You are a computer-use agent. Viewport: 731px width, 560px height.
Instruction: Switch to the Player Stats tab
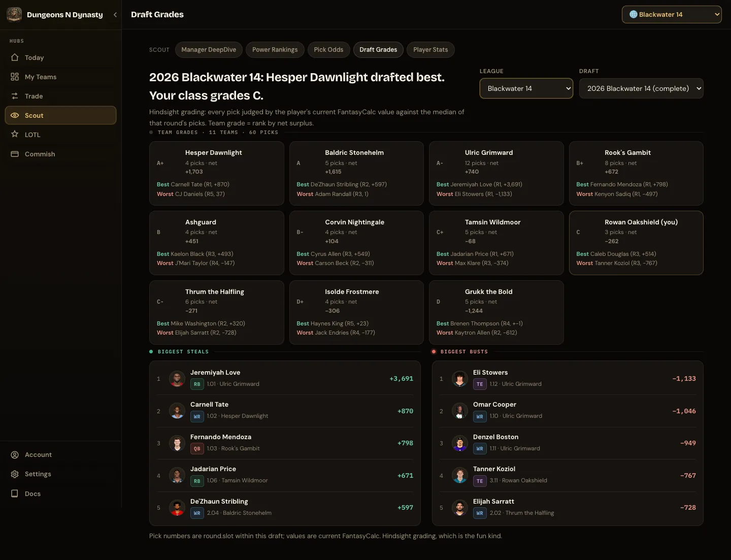click(x=430, y=50)
